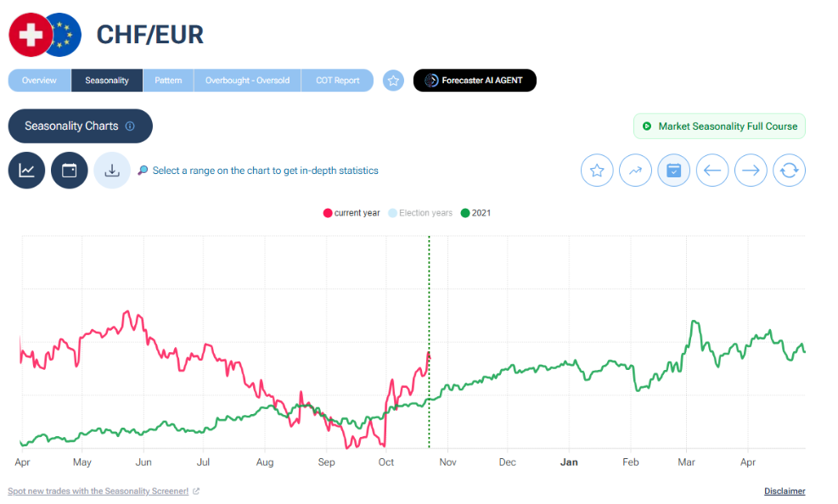Click the CHF/EUR page title
Screen dimensions: 838x504
coord(149,36)
